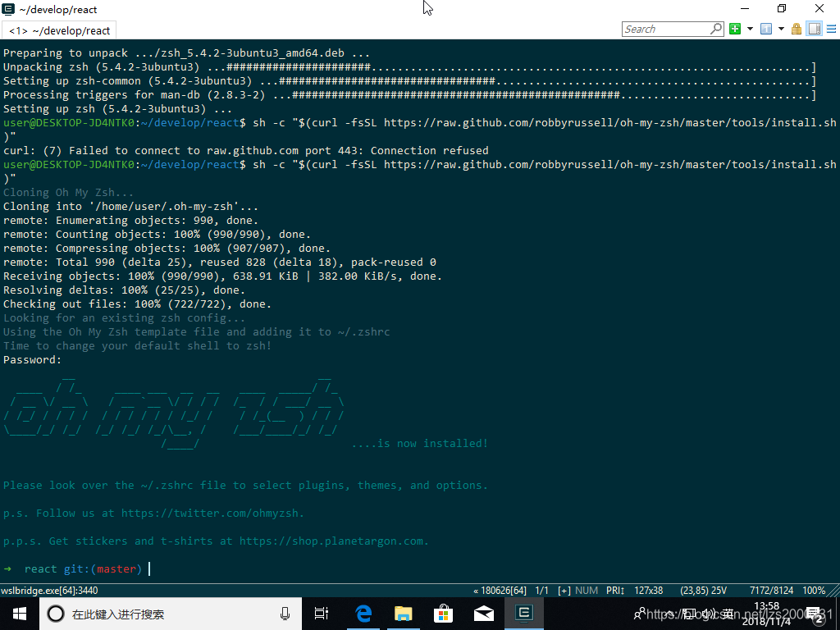Click 'Checking out files: 100% (722/722)' line
The height and width of the screenshot is (630, 840).
click(137, 304)
